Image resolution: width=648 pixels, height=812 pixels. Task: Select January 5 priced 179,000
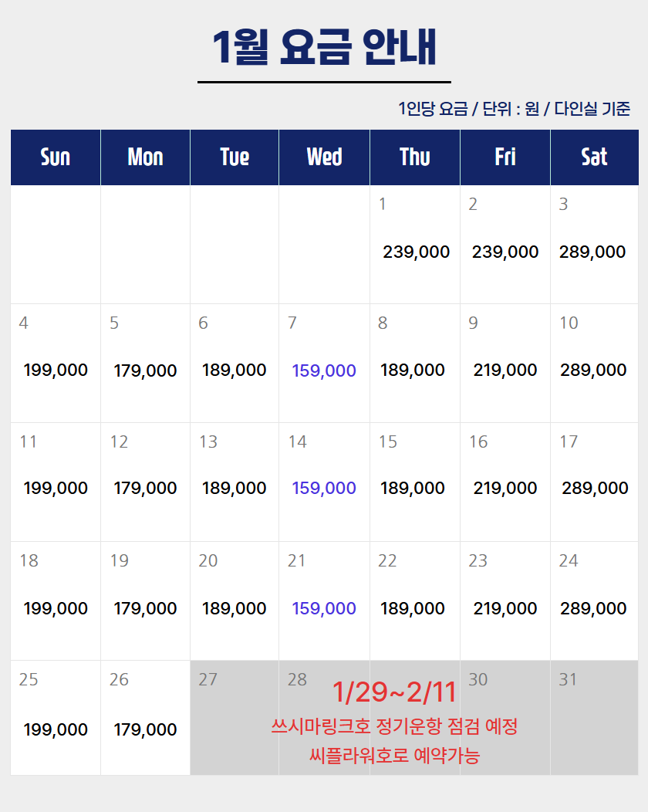[145, 370]
